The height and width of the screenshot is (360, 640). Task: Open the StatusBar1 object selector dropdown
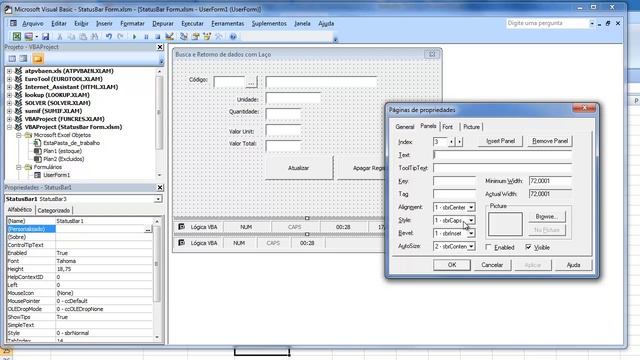[158, 199]
